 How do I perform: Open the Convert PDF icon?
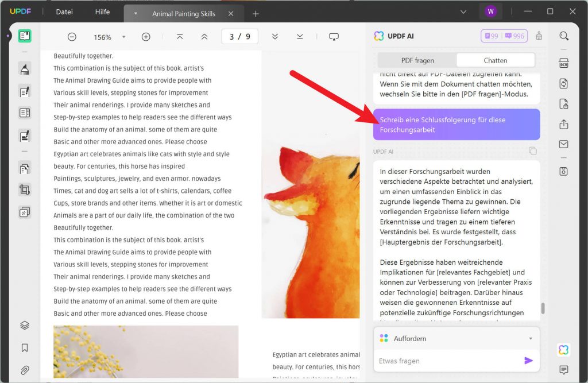point(564,83)
